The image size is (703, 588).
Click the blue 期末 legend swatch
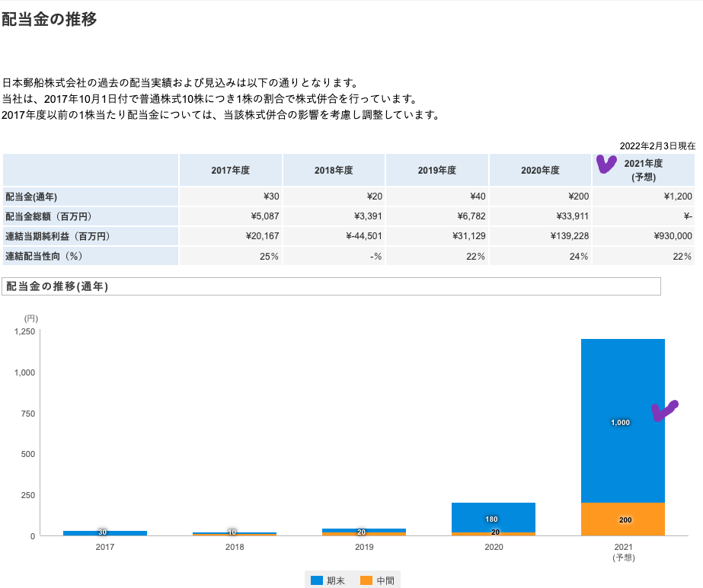pos(317,580)
